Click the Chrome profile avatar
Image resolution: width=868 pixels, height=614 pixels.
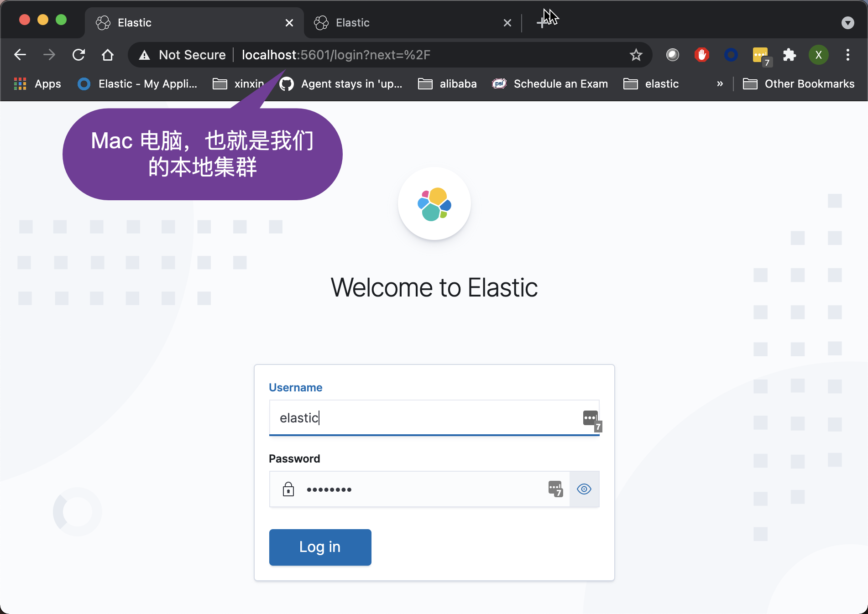tap(818, 55)
